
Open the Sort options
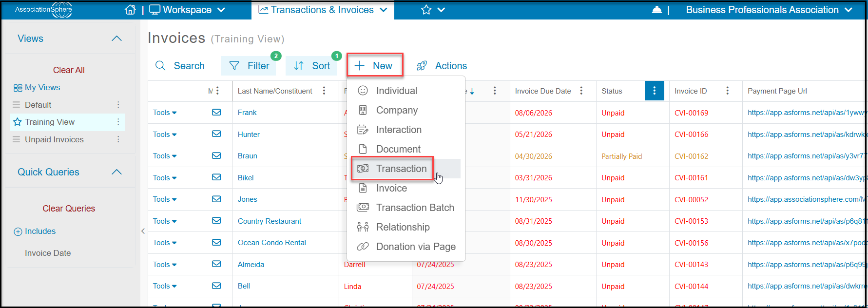pos(311,66)
